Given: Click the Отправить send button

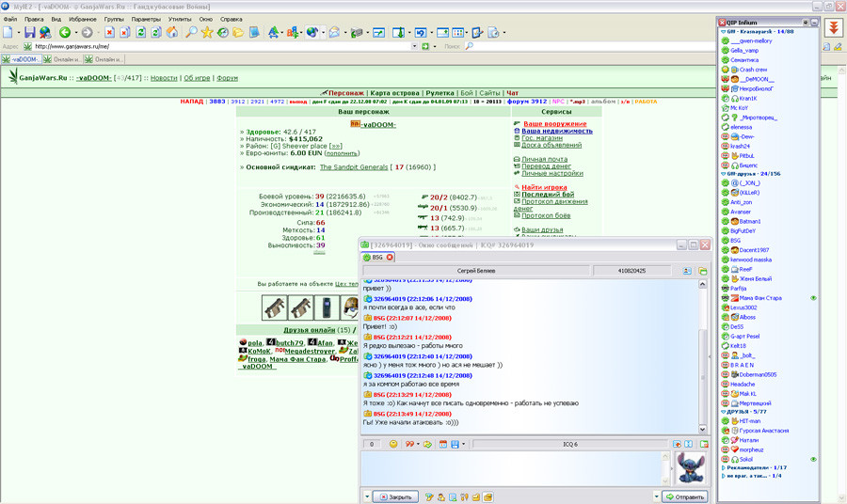Looking at the screenshot, I should [685, 496].
